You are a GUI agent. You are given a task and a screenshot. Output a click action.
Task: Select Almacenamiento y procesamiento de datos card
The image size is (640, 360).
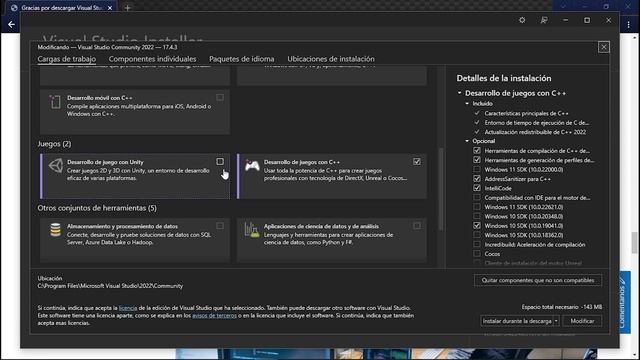(x=135, y=240)
